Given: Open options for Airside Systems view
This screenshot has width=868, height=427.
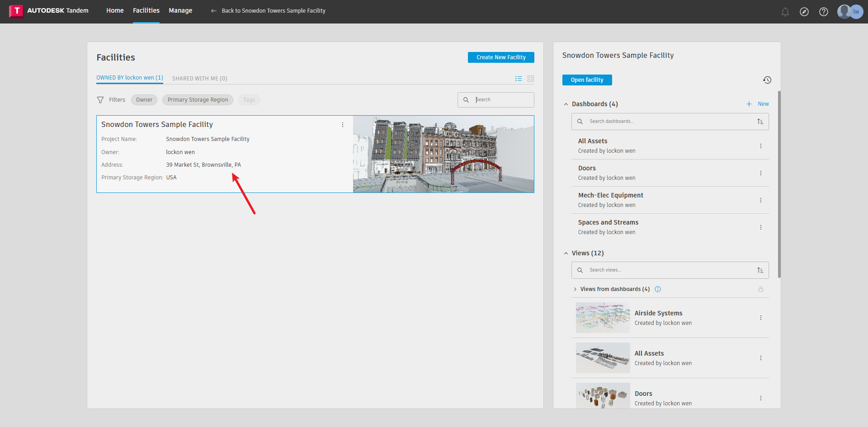Looking at the screenshot, I should tap(761, 318).
